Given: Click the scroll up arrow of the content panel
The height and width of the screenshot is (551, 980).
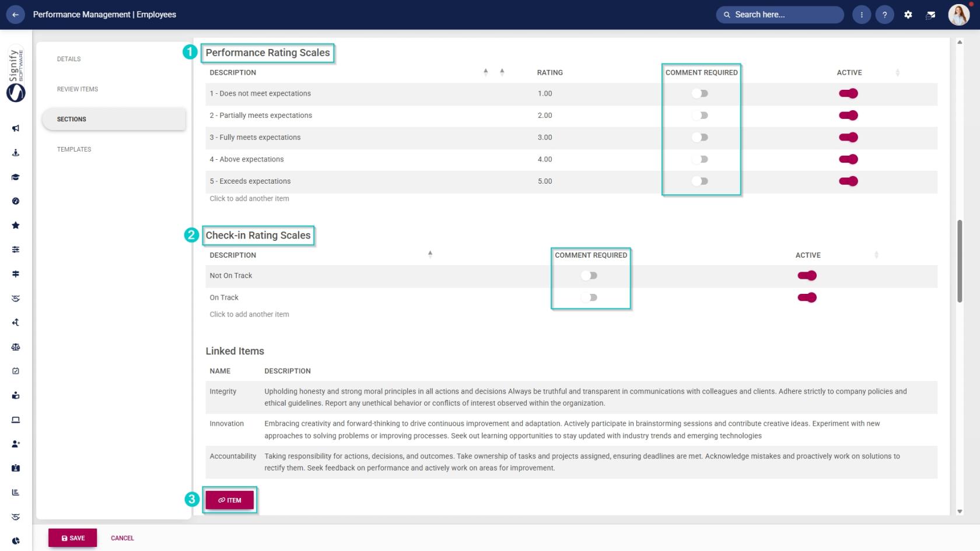Looking at the screenshot, I should pyautogui.click(x=960, y=42).
